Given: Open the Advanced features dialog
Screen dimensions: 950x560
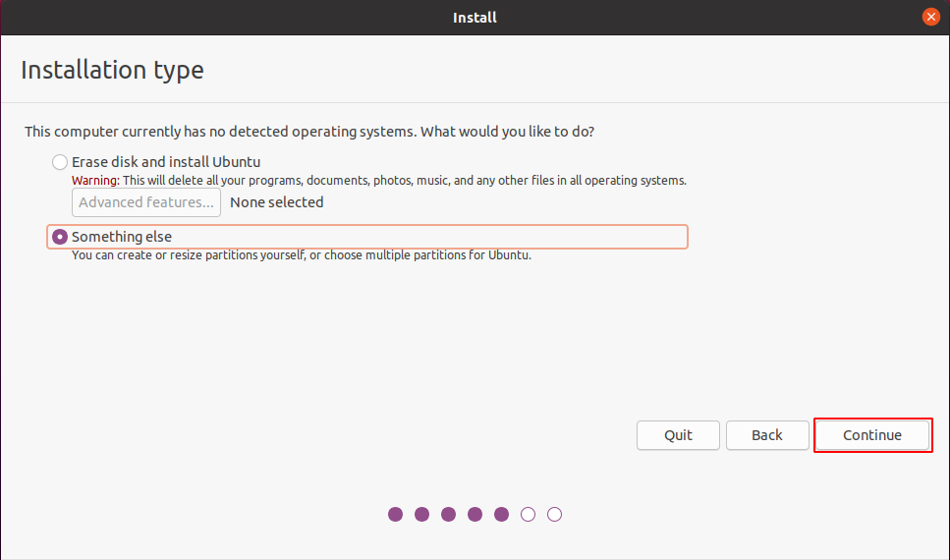Looking at the screenshot, I should pos(146,202).
